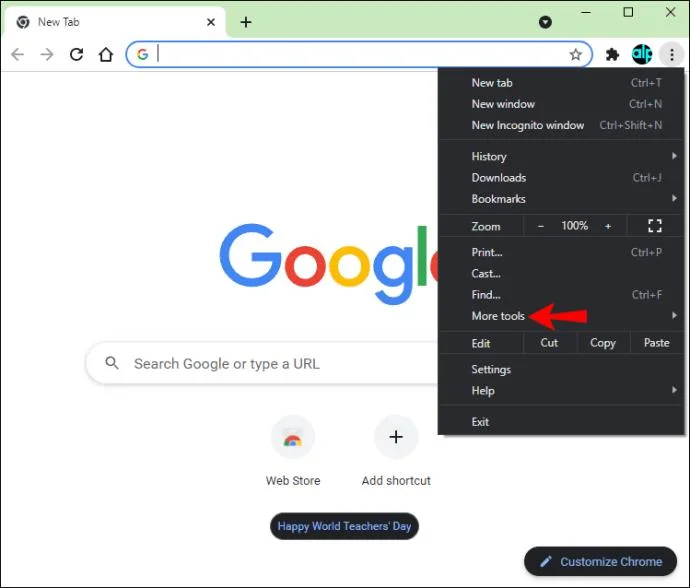Select Exit to quit Chrome
Screen dimensions: 690x588
(x=562, y=422)
